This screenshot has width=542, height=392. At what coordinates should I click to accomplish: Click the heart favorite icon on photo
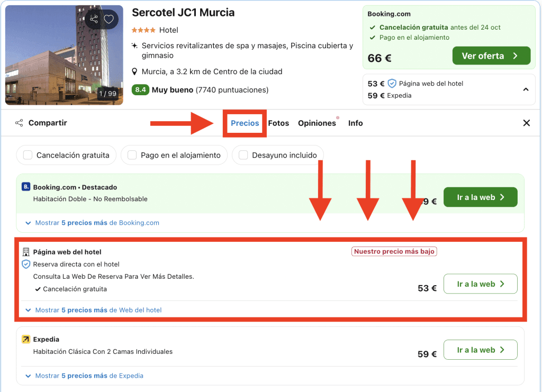109,20
